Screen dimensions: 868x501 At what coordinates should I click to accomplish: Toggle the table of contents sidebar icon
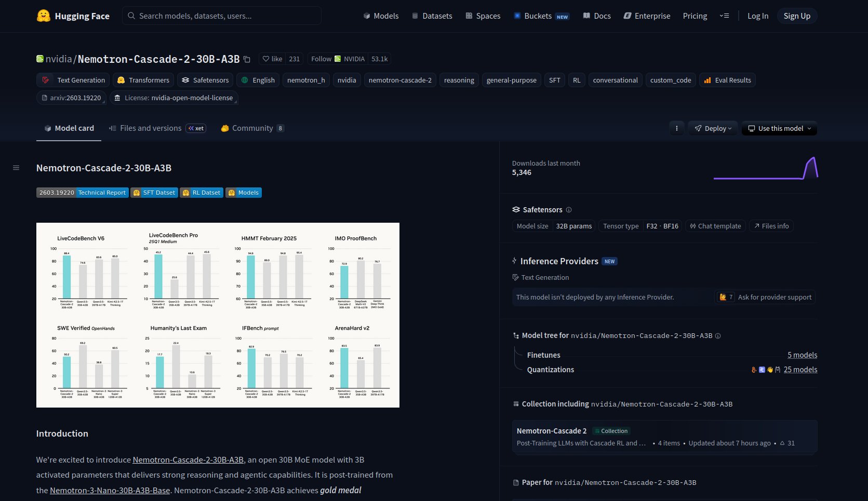pyautogui.click(x=16, y=168)
